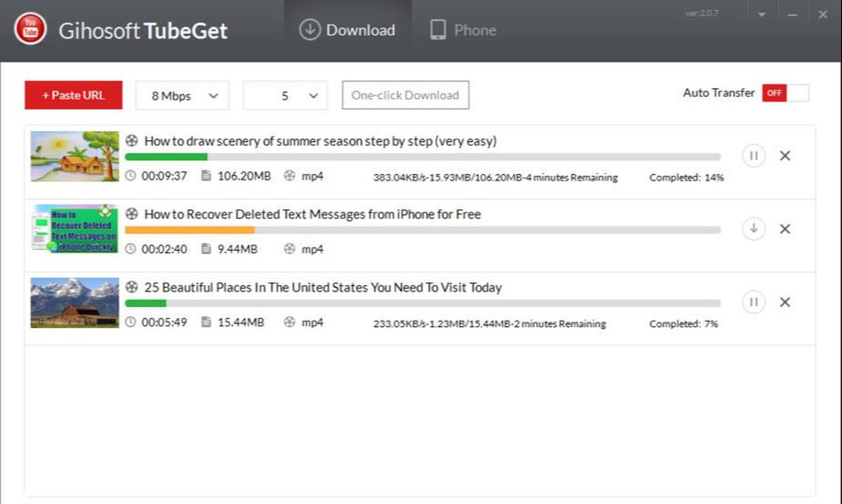This screenshot has height=504, width=842.
Task: Click the file icon next to 15.44MB
Action: tap(206, 322)
